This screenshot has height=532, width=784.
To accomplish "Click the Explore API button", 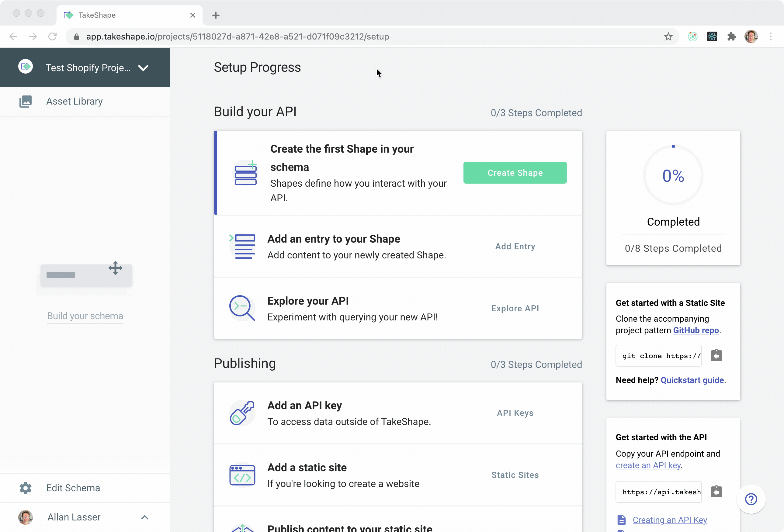I will [x=515, y=309].
